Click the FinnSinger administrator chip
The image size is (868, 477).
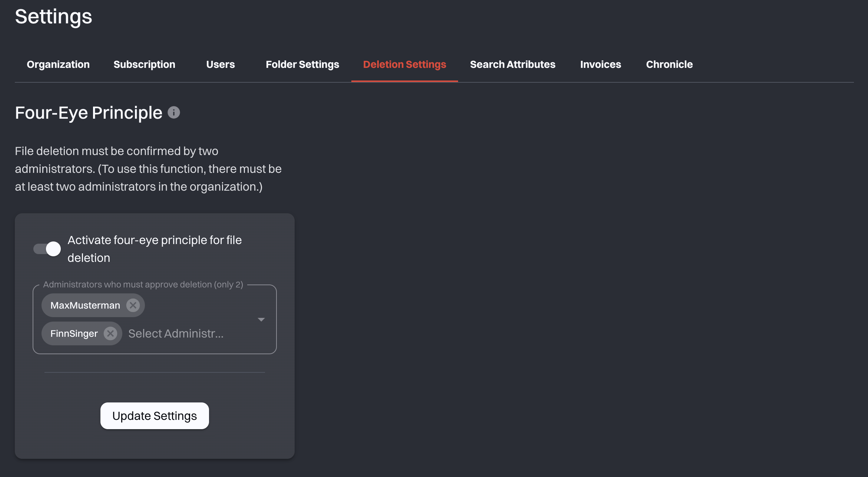click(x=73, y=333)
